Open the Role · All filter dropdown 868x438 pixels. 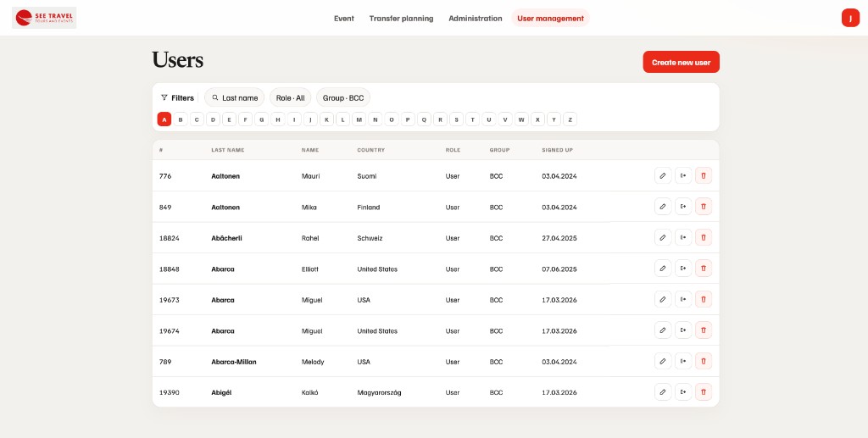[291, 97]
